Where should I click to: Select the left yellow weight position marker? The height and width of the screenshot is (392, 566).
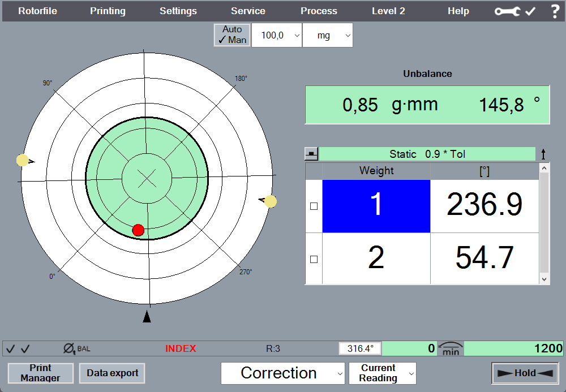pos(23,161)
